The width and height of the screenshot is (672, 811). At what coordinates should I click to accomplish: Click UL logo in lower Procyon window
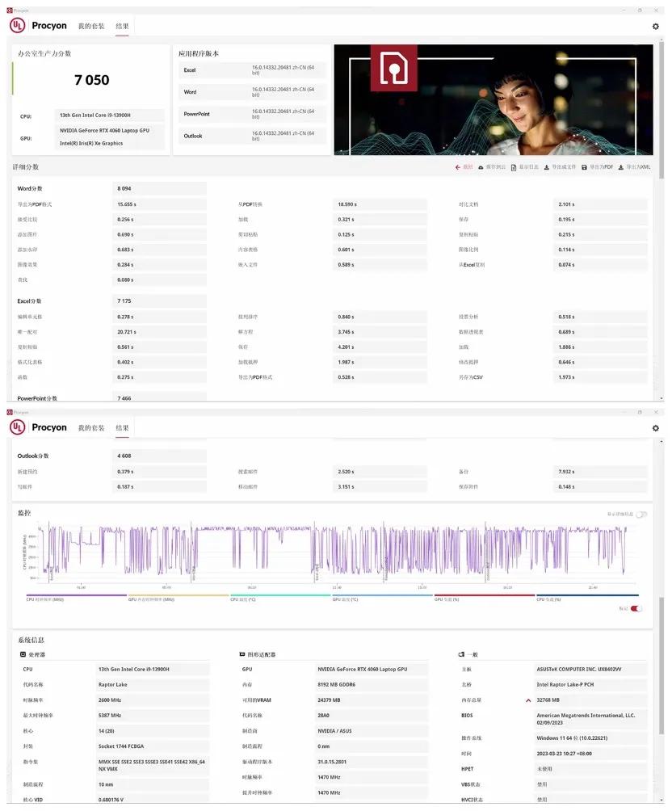click(18, 427)
